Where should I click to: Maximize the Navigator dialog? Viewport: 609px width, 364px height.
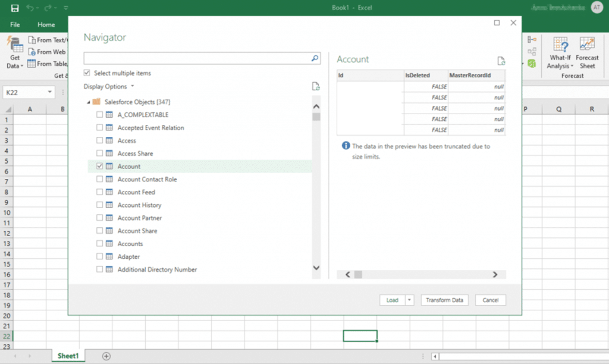point(497,23)
